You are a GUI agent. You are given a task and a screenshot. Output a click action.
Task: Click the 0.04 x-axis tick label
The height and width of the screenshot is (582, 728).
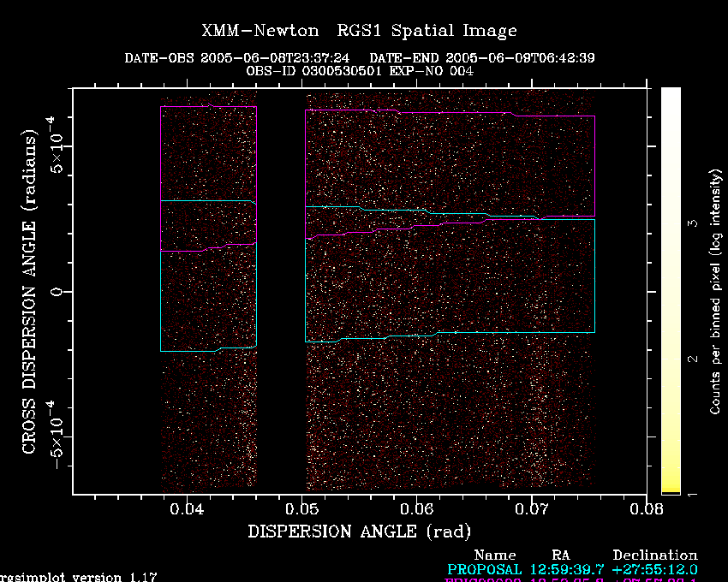pos(187,509)
